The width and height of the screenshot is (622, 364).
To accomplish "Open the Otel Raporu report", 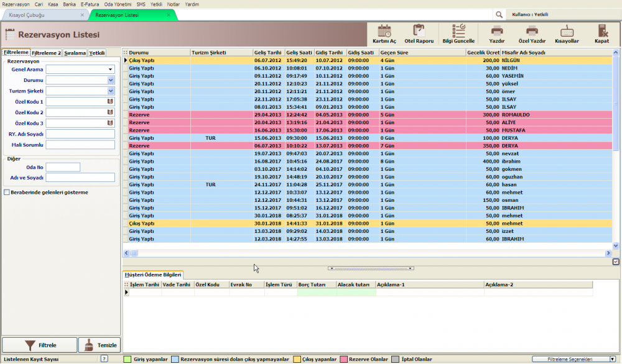I will click(x=419, y=34).
